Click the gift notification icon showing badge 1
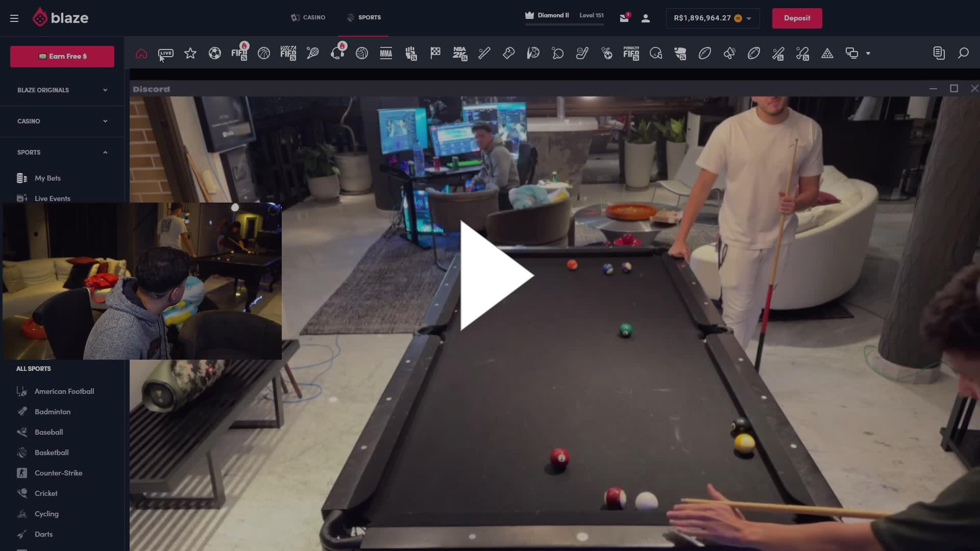This screenshot has width=980, height=551. 623,18
